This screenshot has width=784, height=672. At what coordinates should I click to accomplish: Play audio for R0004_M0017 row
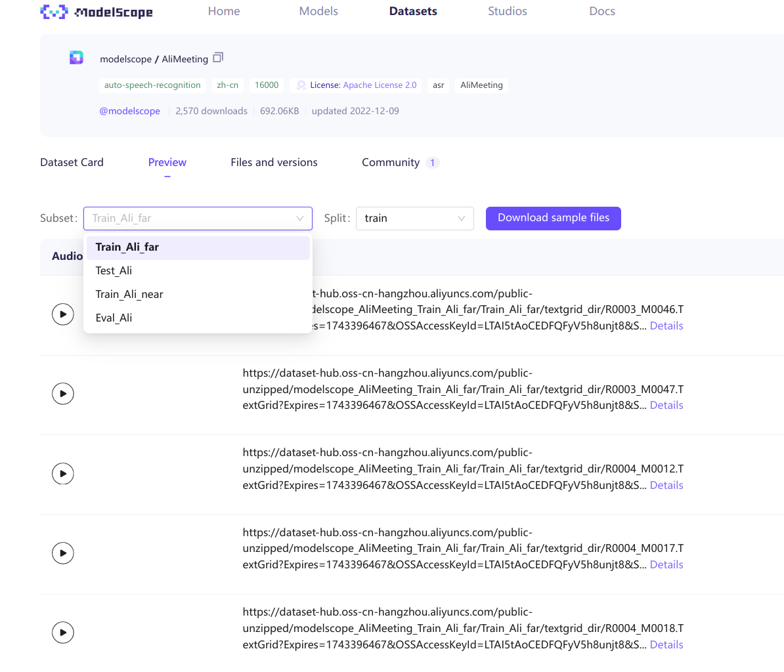(63, 553)
